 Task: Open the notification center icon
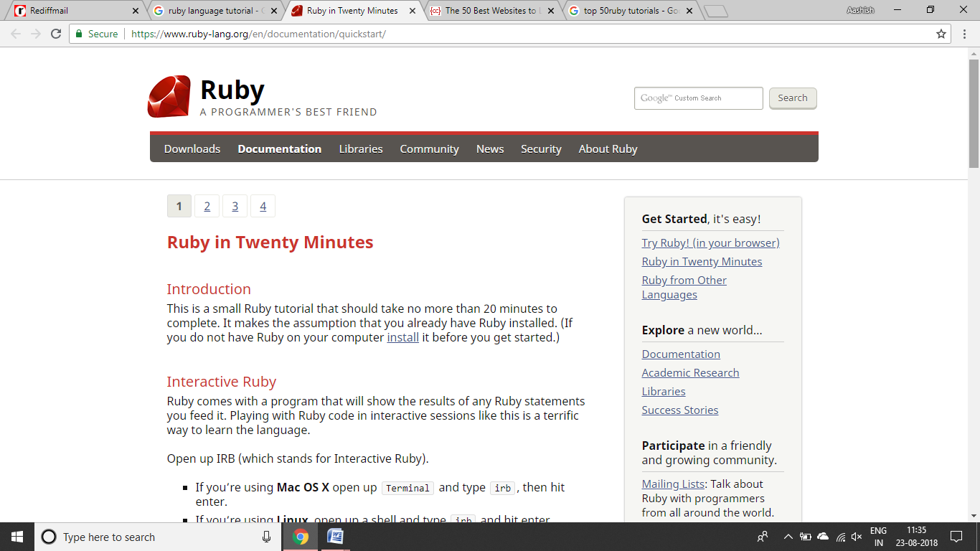[x=956, y=537]
